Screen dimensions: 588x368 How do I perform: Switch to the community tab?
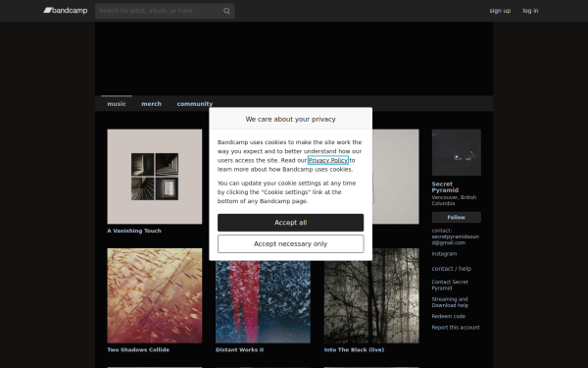pos(195,104)
